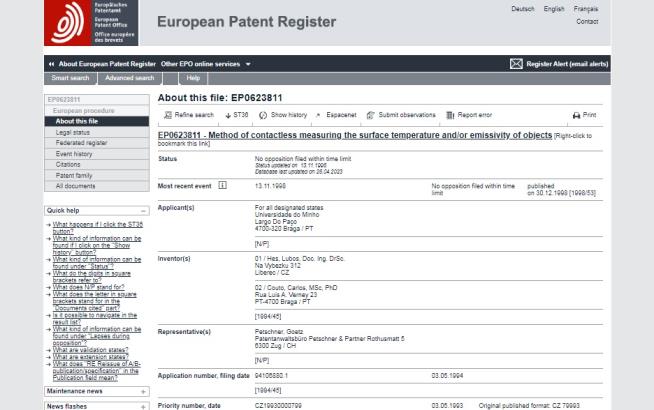Collapse the Quick help panel
Screen dimensions: 654x410
tap(144, 210)
